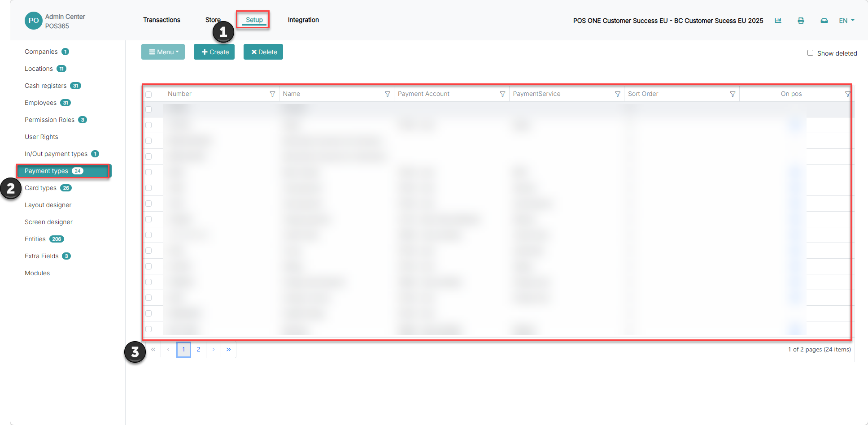Jump to last page of results
Image resolution: width=868 pixels, height=425 pixels.
point(229,350)
